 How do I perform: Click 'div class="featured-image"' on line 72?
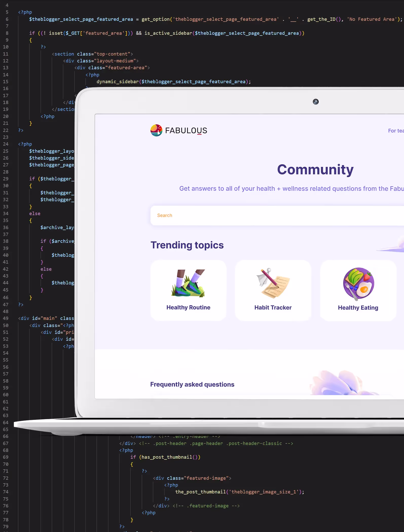(192, 478)
